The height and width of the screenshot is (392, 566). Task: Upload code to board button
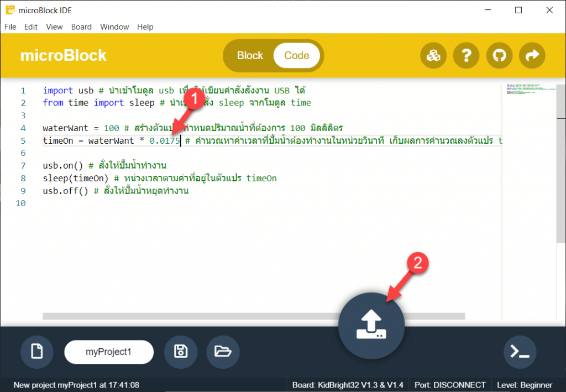[x=371, y=326]
